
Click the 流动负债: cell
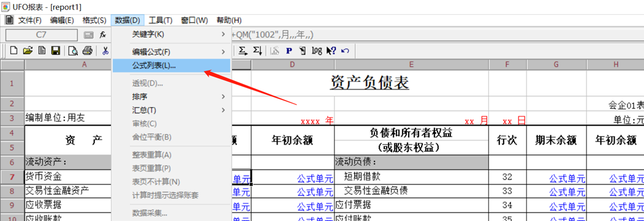[x=412, y=162]
